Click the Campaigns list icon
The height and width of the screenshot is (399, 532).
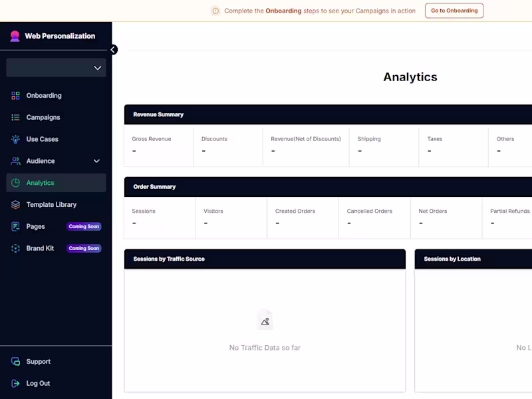[x=15, y=118]
